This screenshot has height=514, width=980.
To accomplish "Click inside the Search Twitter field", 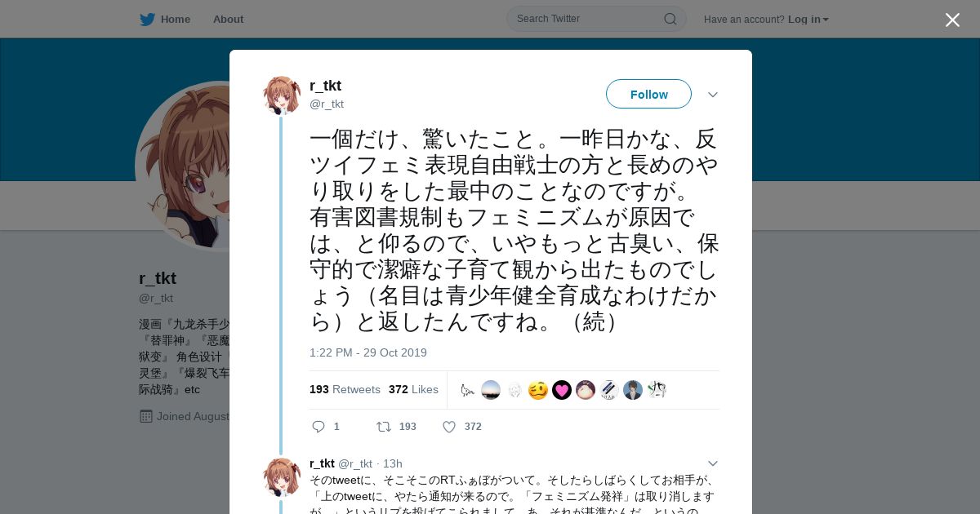I will click(x=586, y=19).
